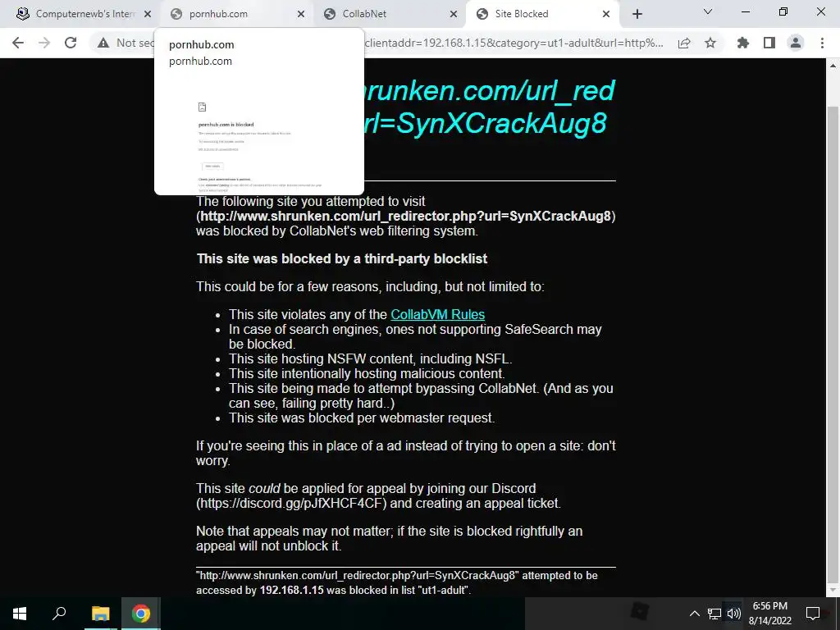
Task: Open the CollabVM Rules link
Action: (437, 314)
